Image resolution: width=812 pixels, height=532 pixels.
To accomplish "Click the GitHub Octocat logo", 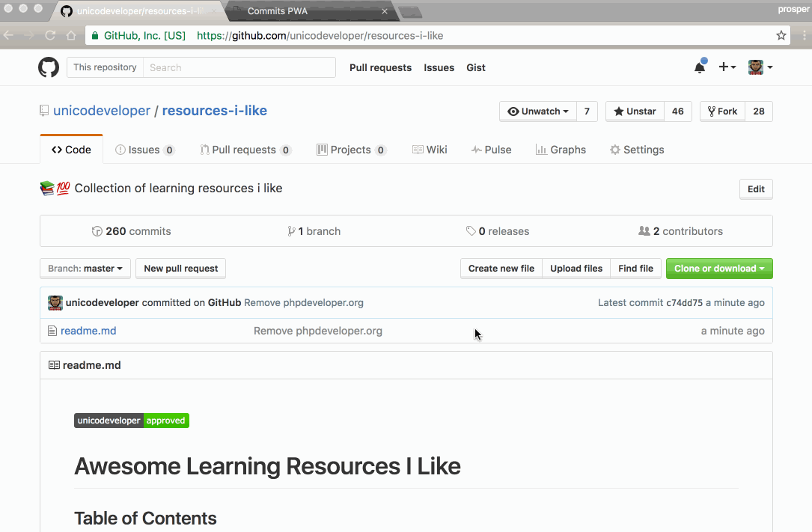I will [x=49, y=67].
